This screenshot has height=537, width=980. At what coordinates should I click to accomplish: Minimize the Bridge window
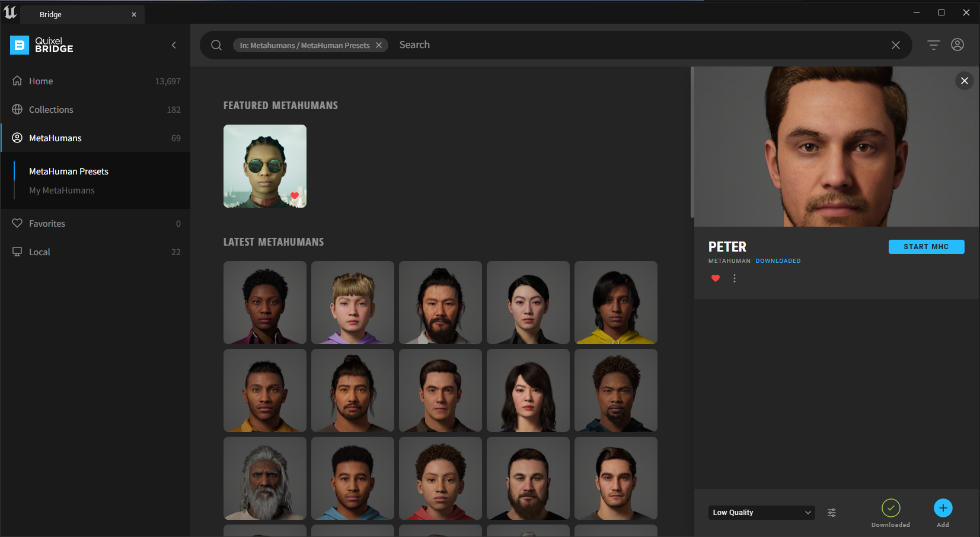[x=917, y=12]
